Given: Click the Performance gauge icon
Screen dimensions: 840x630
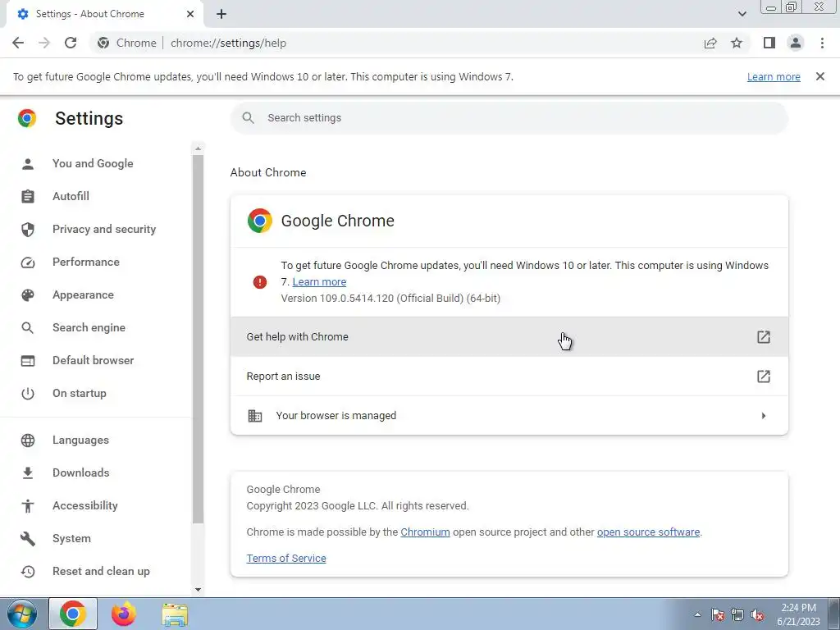Looking at the screenshot, I should 28,262.
